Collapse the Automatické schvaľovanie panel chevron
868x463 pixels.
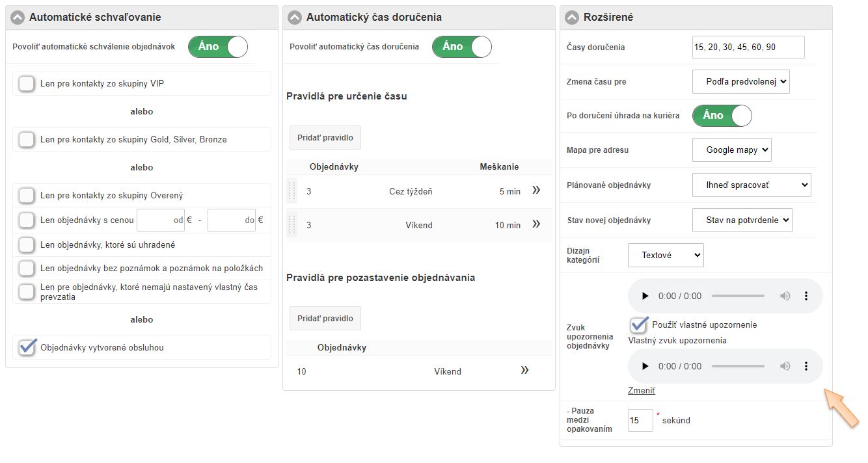(18, 18)
